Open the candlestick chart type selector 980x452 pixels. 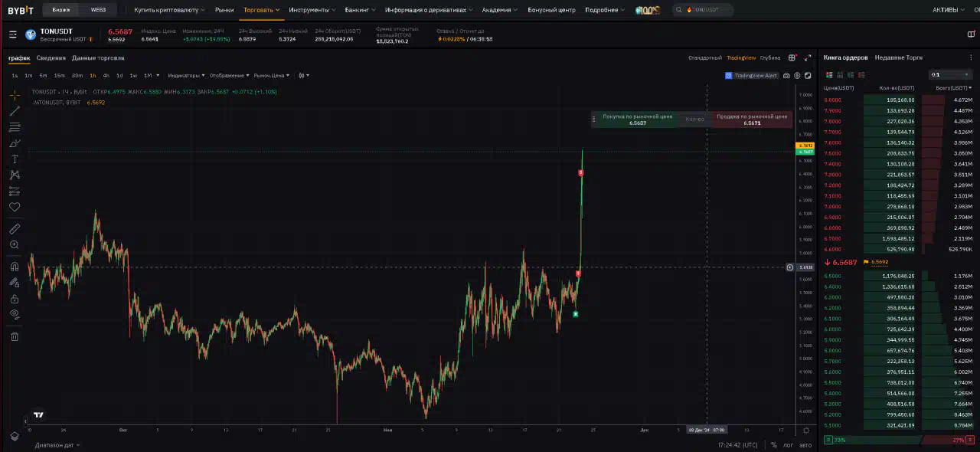(x=303, y=75)
